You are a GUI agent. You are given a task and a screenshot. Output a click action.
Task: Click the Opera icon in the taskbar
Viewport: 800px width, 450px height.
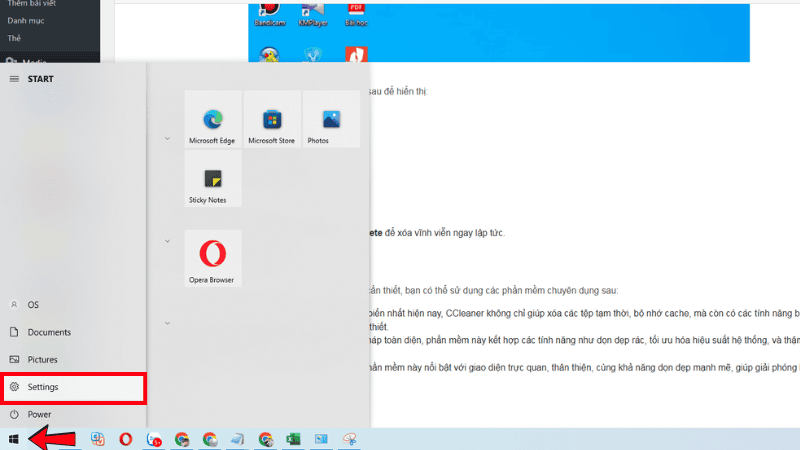126,438
